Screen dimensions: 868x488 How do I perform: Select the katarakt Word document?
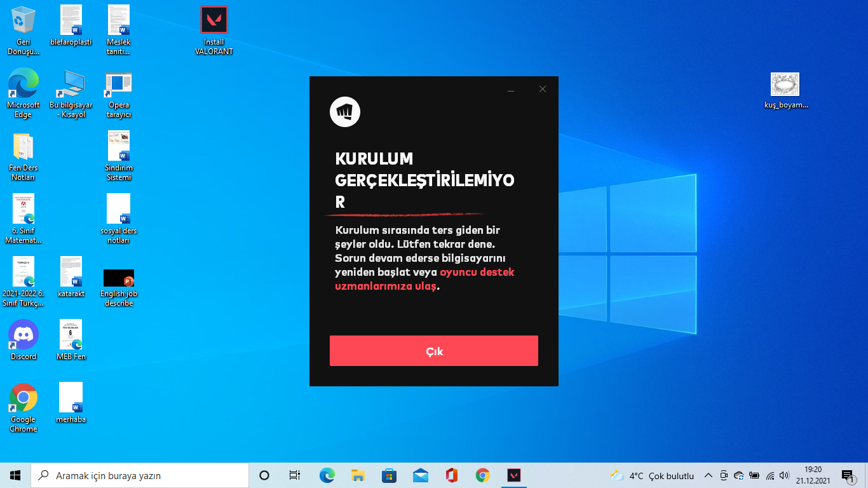click(x=71, y=277)
